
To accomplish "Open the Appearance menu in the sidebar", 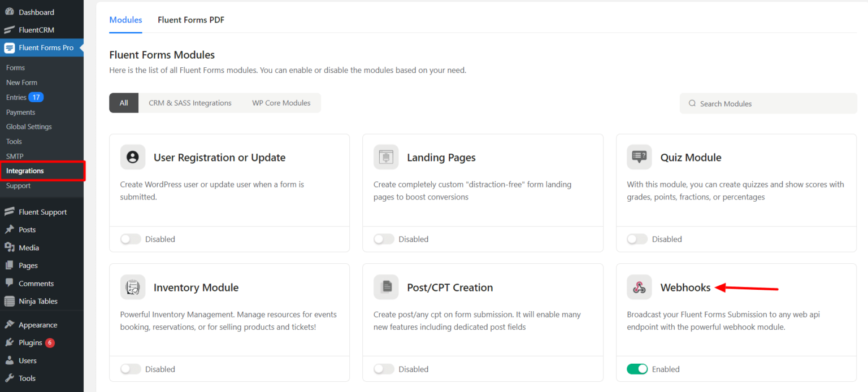I will tap(37, 325).
